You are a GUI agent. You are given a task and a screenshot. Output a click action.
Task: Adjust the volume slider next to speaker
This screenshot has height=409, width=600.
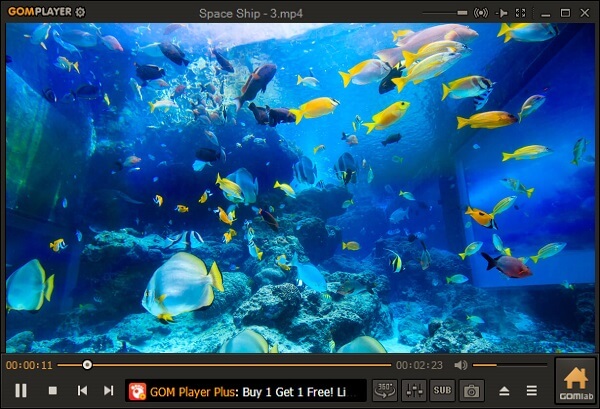pos(508,365)
